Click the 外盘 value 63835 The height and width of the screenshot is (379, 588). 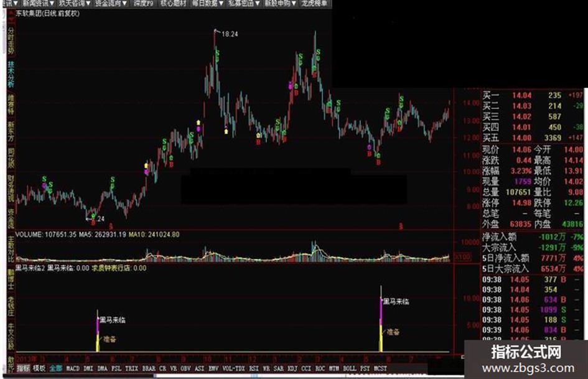[521, 224]
